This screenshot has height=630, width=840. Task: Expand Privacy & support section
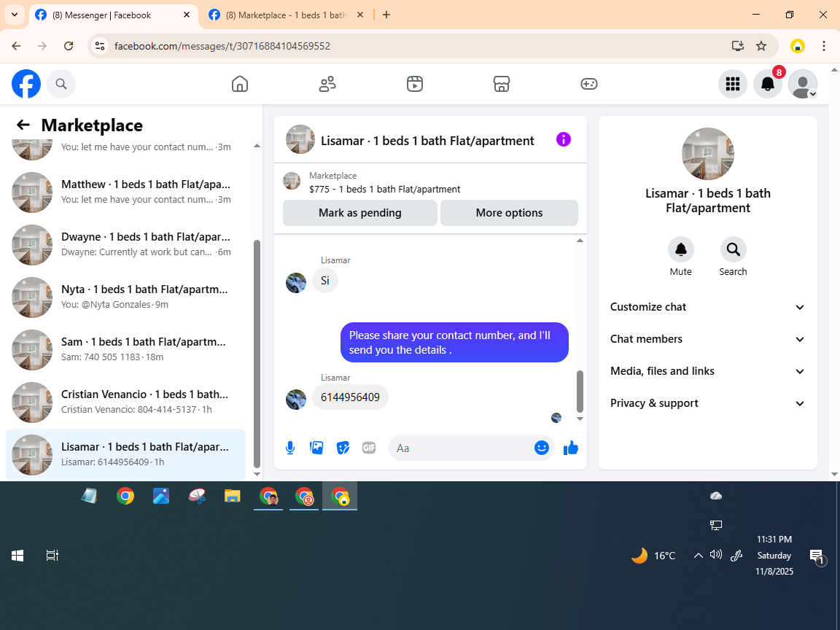708,403
